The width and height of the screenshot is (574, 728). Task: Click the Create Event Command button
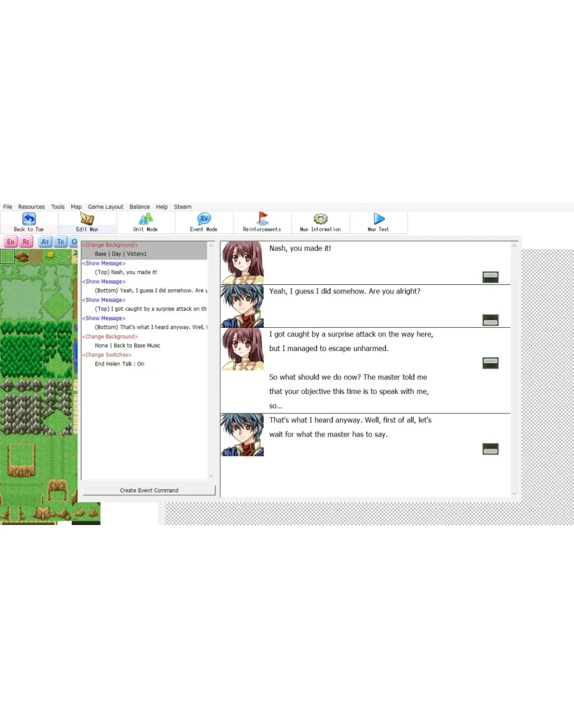(149, 490)
